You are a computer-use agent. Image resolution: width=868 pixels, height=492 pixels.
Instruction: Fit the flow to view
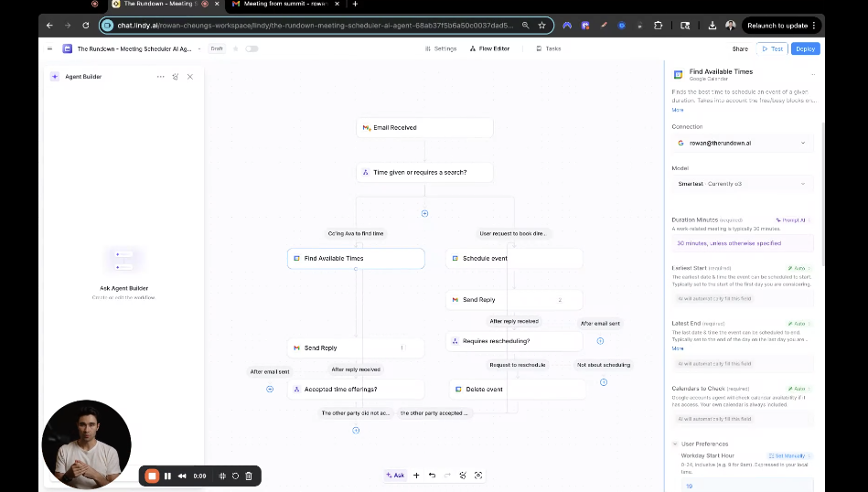pyautogui.click(x=478, y=476)
